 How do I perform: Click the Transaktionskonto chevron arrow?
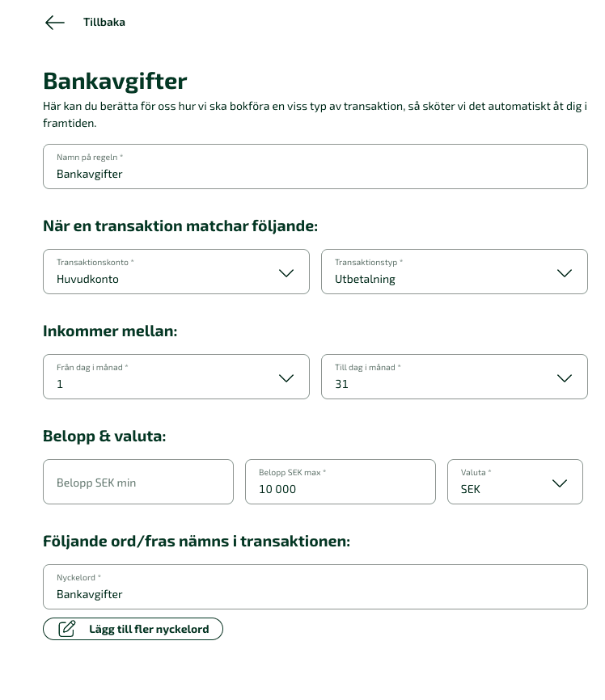point(286,272)
